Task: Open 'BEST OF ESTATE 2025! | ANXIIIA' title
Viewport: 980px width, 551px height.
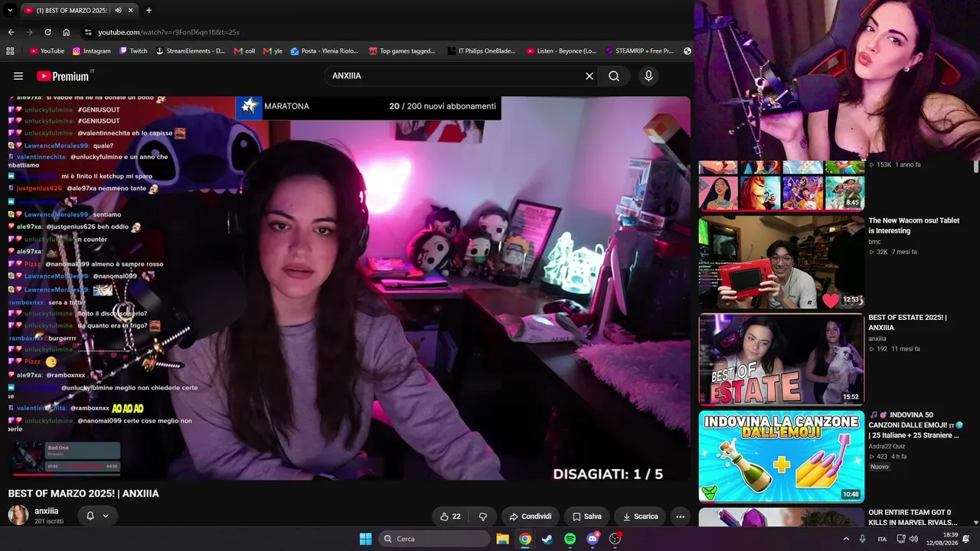Action: coord(907,323)
